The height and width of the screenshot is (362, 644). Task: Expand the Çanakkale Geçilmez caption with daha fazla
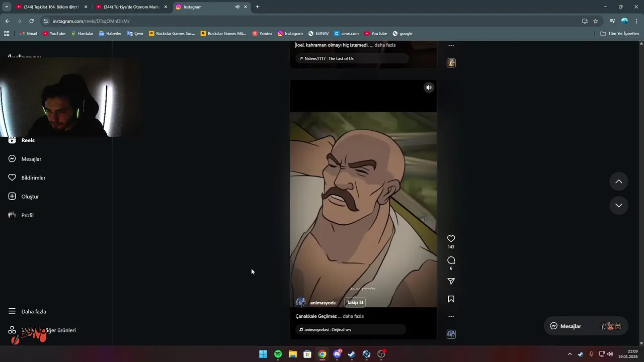(353, 316)
